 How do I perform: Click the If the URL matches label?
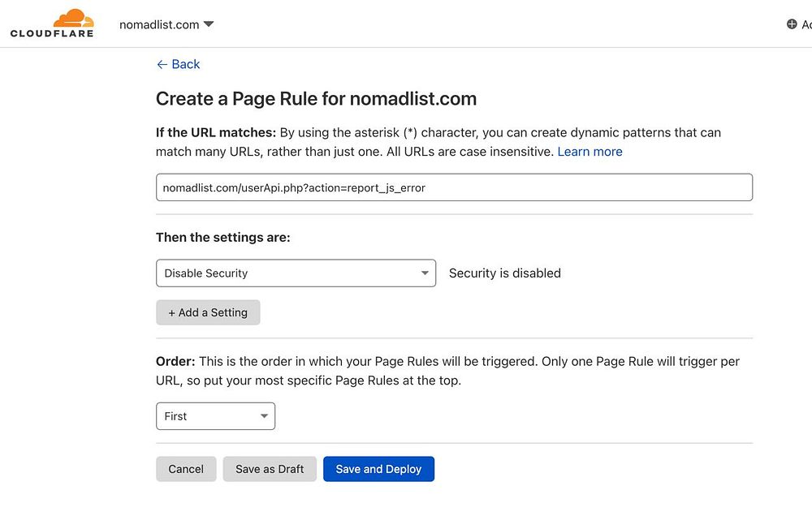215,132
